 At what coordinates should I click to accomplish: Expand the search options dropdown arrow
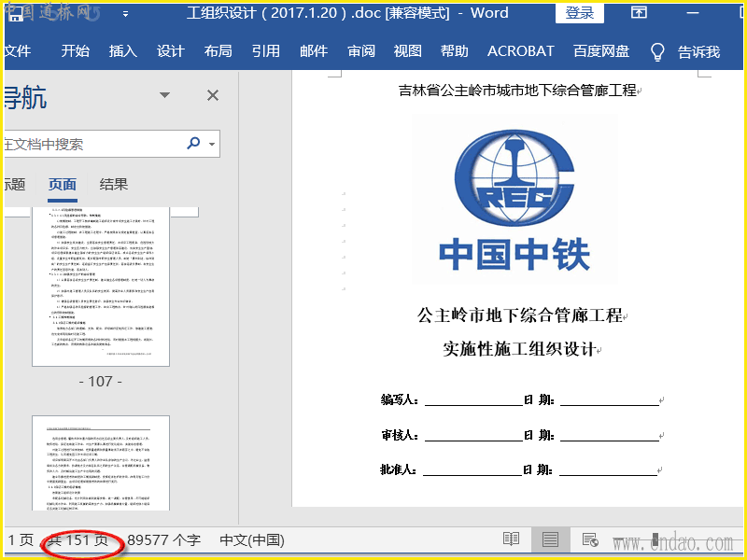(x=212, y=144)
